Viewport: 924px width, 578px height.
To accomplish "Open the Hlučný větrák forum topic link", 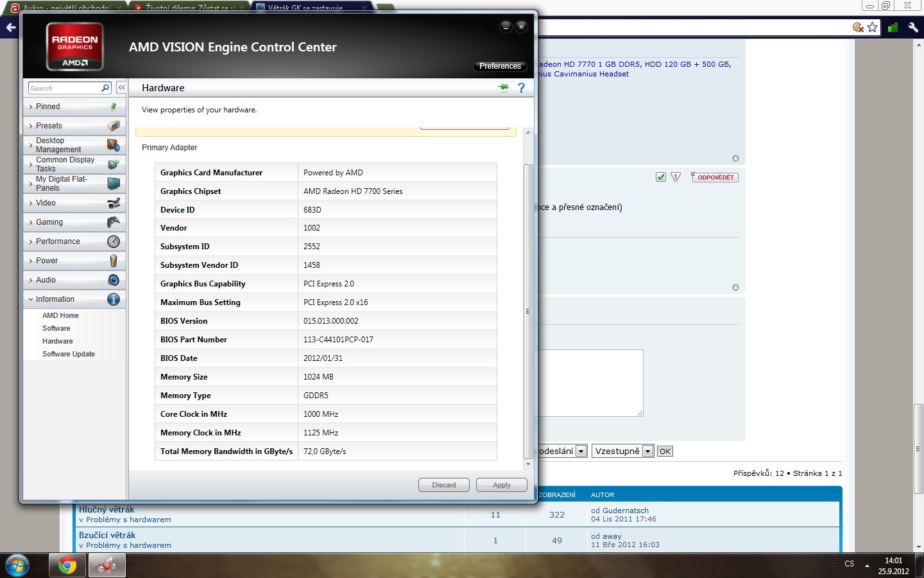I will pos(107,510).
